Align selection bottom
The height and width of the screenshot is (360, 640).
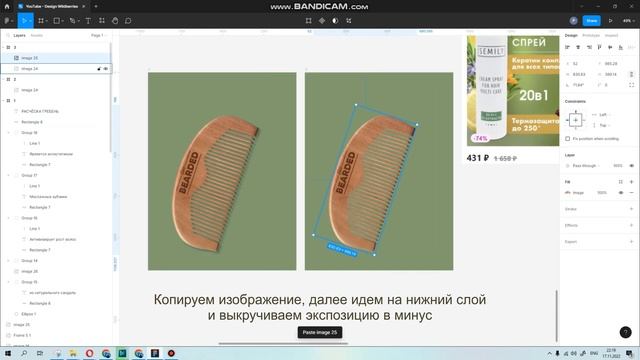[x=621, y=47]
